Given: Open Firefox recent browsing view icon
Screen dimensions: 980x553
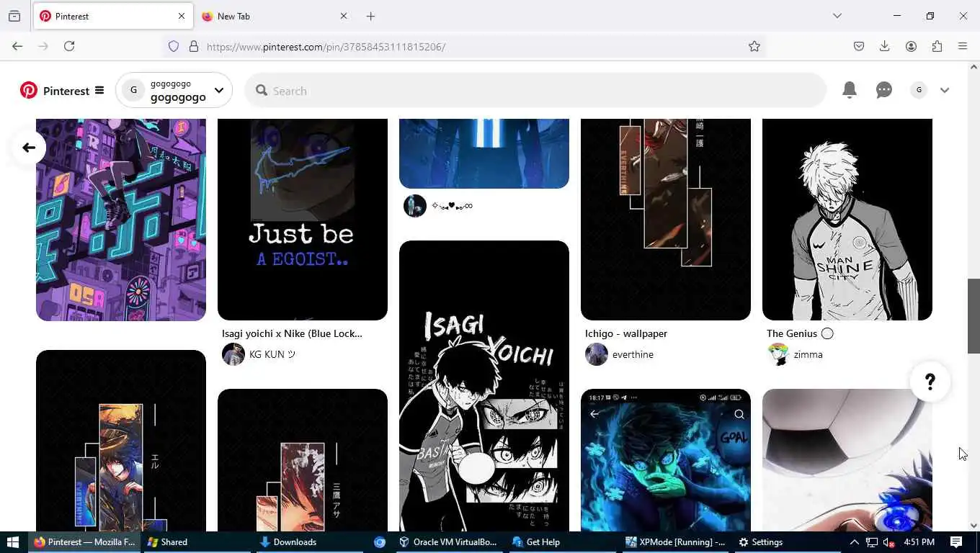Looking at the screenshot, I should [14, 16].
